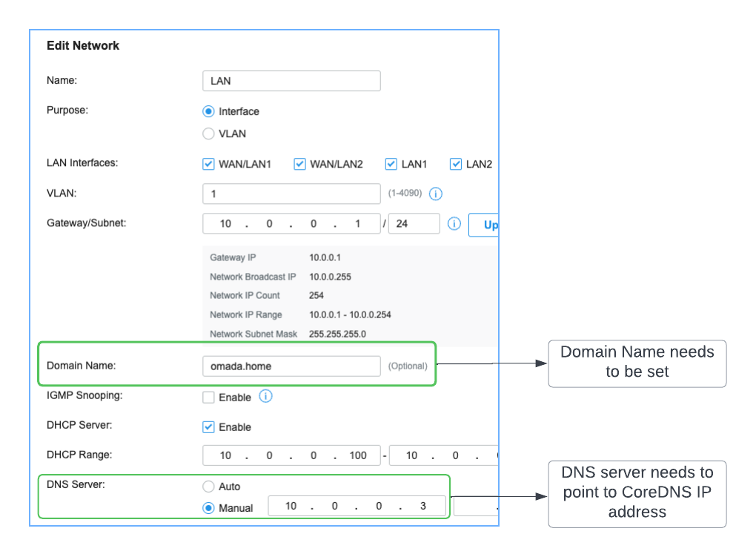Disable the DHCP Server Enable checkbox
Image resolution: width=756 pixels, height=557 pixels.
pyautogui.click(x=208, y=427)
